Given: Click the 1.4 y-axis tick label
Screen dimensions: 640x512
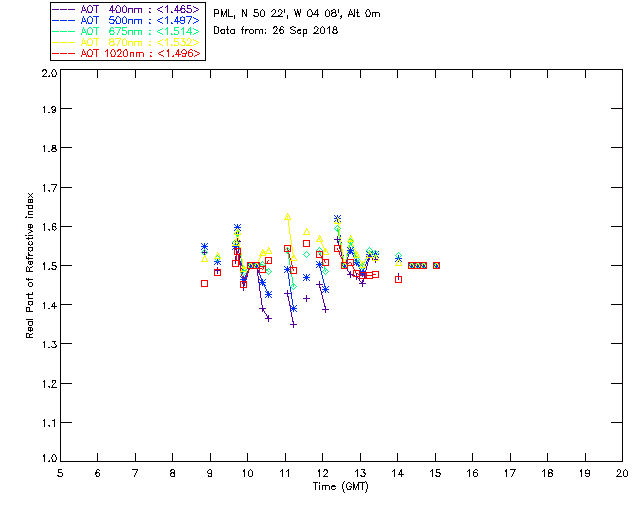Looking at the screenshot, I should pyautogui.click(x=49, y=305).
